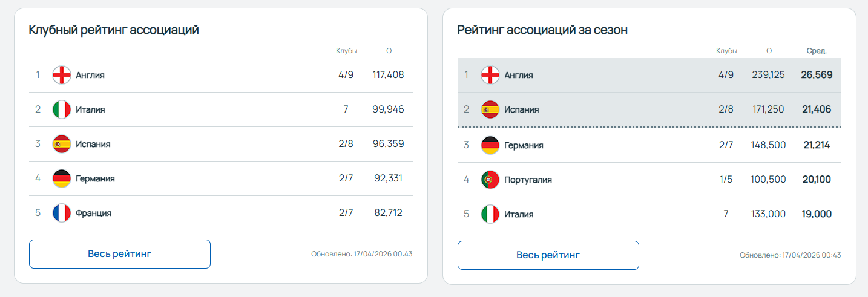The width and height of the screenshot is (868, 297).
Task: Open full club association ranking button
Action: pos(120,254)
